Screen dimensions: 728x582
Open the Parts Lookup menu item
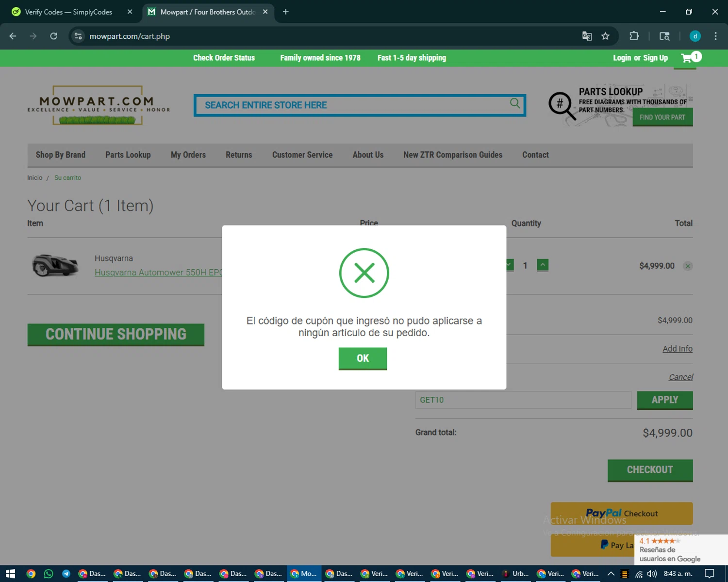[x=128, y=155]
